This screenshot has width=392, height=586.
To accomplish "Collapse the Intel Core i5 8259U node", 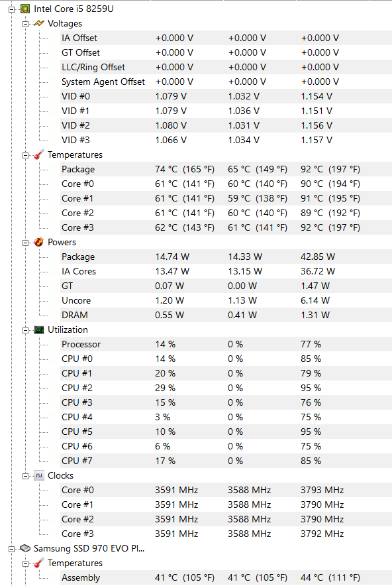I will click(11, 9).
